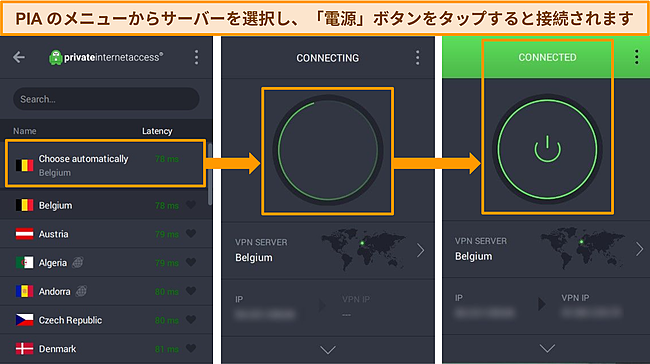Favorite Czech Republic with heart icon
Screen dimensions: 650x364
(191, 319)
